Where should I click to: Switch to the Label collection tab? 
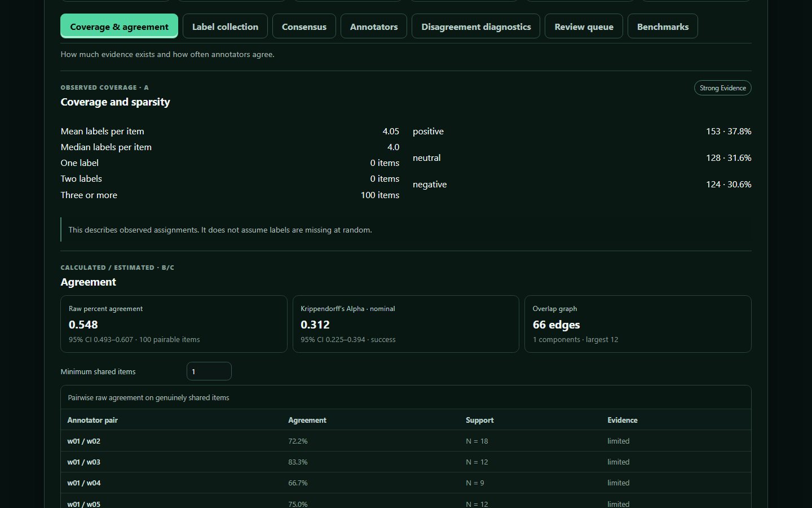click(x=225, y=27)
